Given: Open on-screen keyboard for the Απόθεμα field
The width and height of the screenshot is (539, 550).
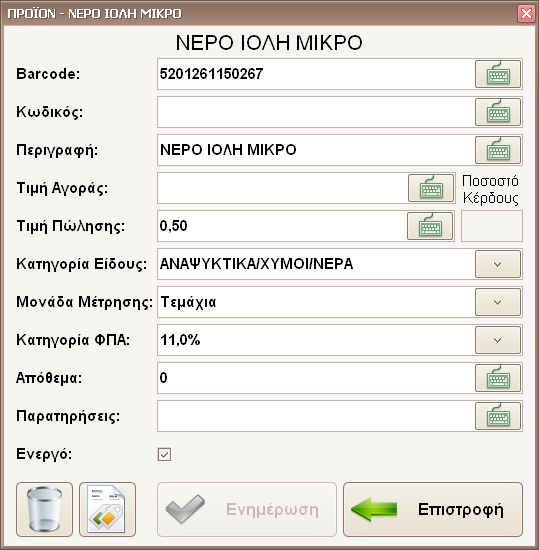Looking at the screenshot, I should pyautogui.click(x=498, y=378).
